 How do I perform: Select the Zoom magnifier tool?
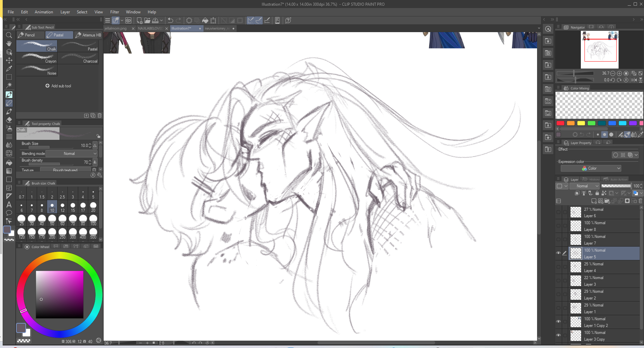tap(9, 35)
